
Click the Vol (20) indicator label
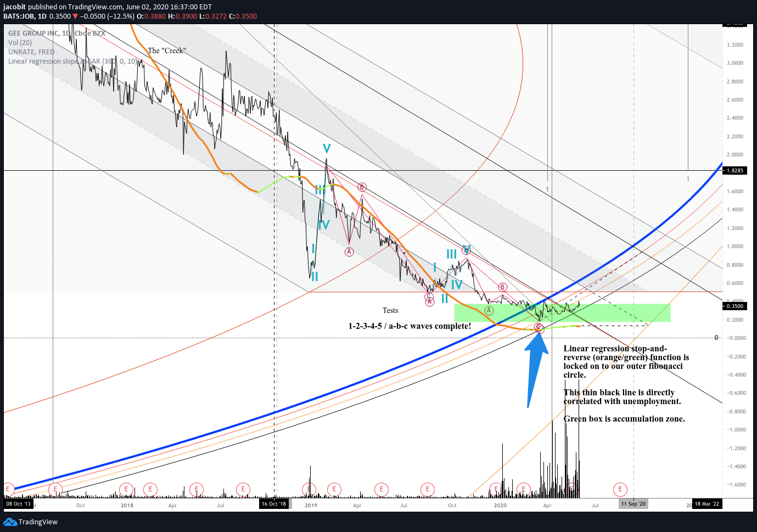[20, 43]
